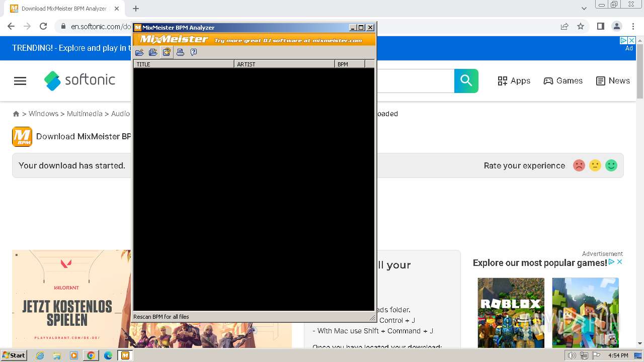Click the MixMeister BPM orange page icon

[22, 137]
